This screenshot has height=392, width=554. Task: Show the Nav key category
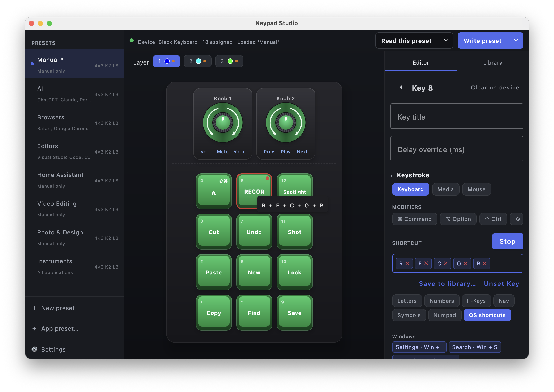[504, 301]
